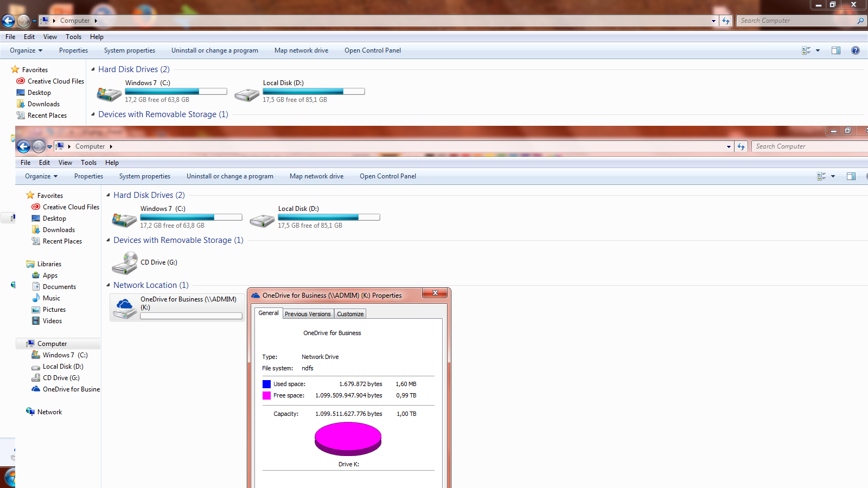This screenshot has height=488, width=868.
Task: Select Local Disk (D:) in background window
Action: [x=299, y=91]
